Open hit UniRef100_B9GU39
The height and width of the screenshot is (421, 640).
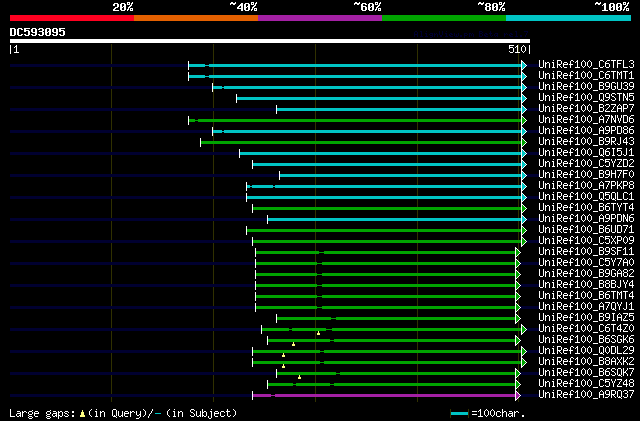click(x=586, y=87)
